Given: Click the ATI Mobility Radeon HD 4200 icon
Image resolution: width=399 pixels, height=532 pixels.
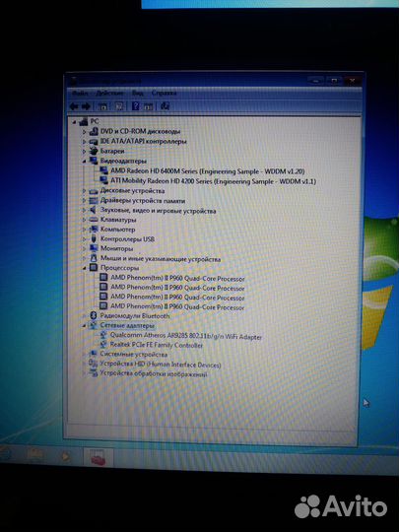Looking at the screenshot, I should point(104,180).
